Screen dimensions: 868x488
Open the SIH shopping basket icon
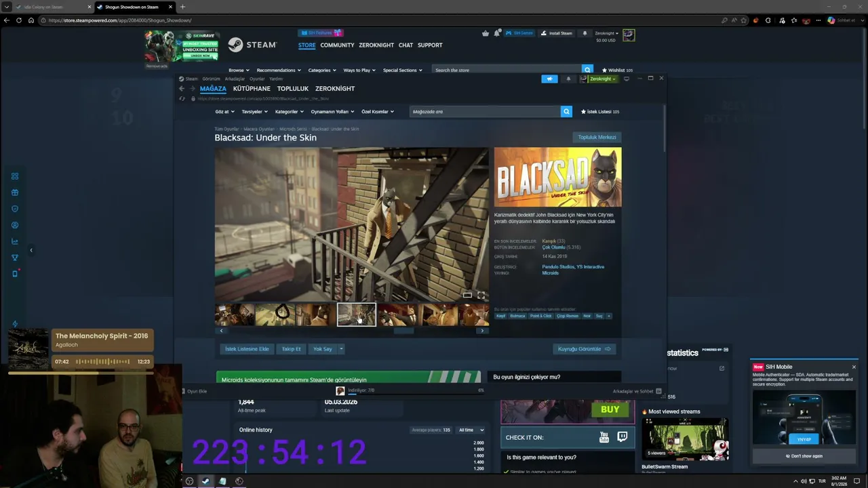(486, 33)
